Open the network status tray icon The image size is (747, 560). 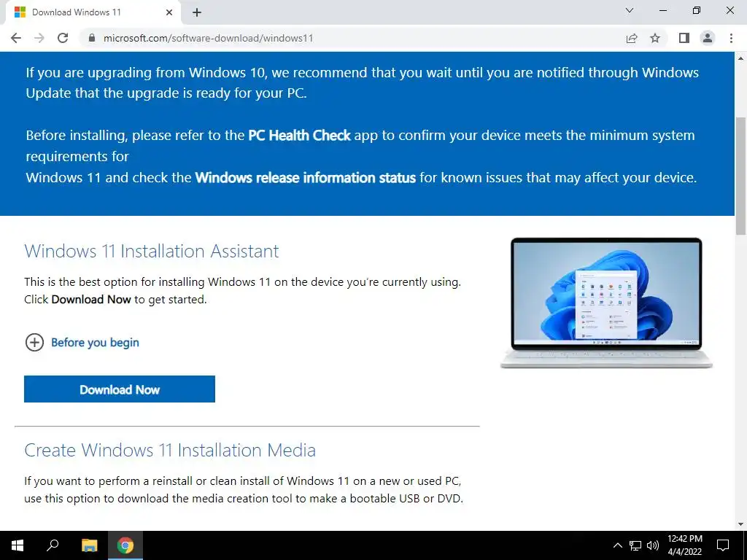tap(635, 545)
